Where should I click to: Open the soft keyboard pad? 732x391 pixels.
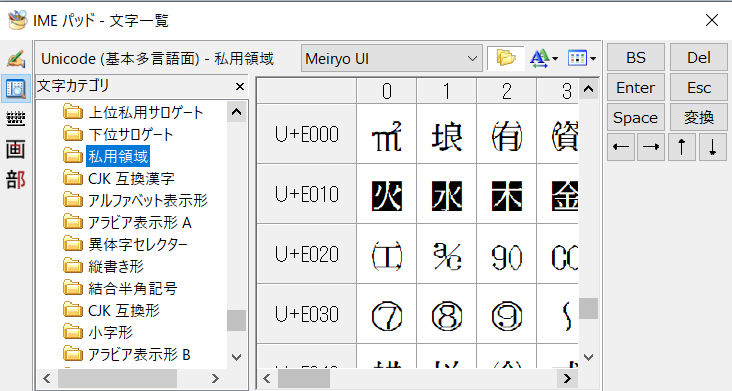pos(16,119)
